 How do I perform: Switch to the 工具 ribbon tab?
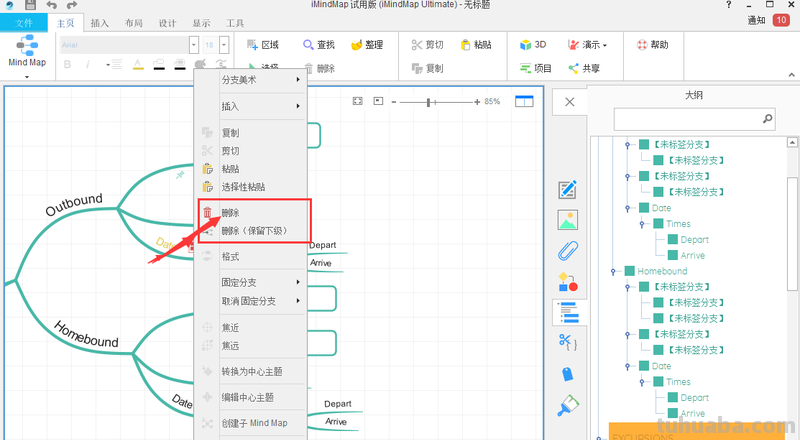coord(235,23)
